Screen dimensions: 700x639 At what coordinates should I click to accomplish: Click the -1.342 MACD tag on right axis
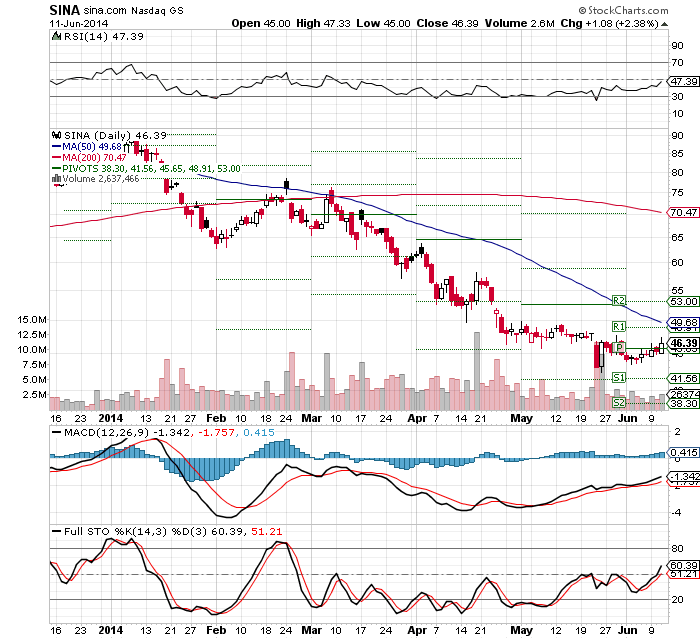[x=683, y=476]
